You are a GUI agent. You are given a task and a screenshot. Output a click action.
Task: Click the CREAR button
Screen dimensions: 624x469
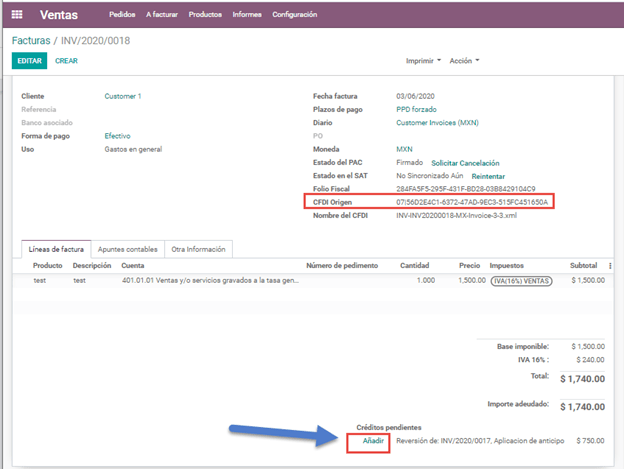tap(66, 61)
